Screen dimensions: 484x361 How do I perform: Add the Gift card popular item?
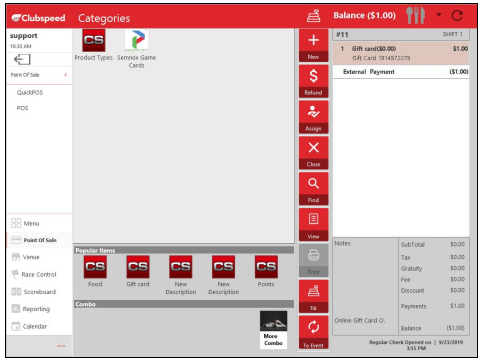[x=138, y=271]
